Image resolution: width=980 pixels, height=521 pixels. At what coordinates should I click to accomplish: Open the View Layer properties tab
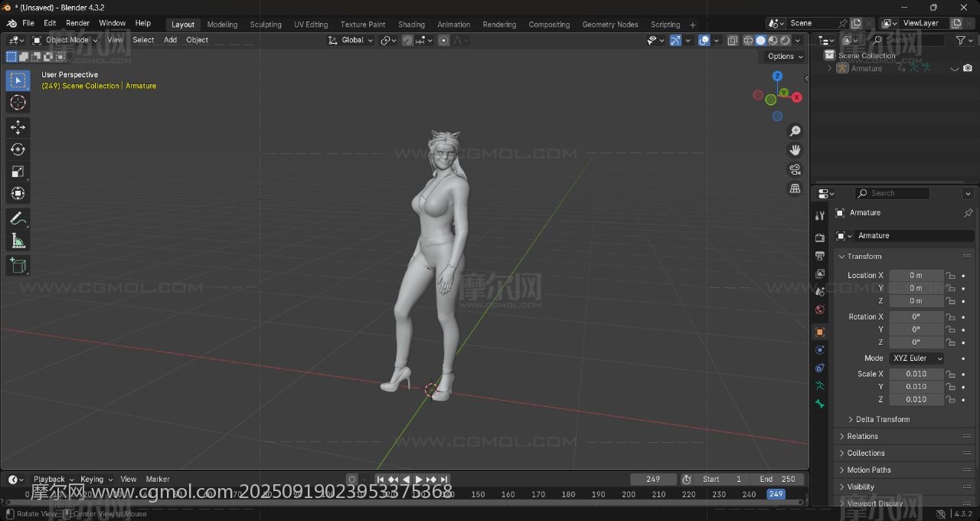[820, 274]
